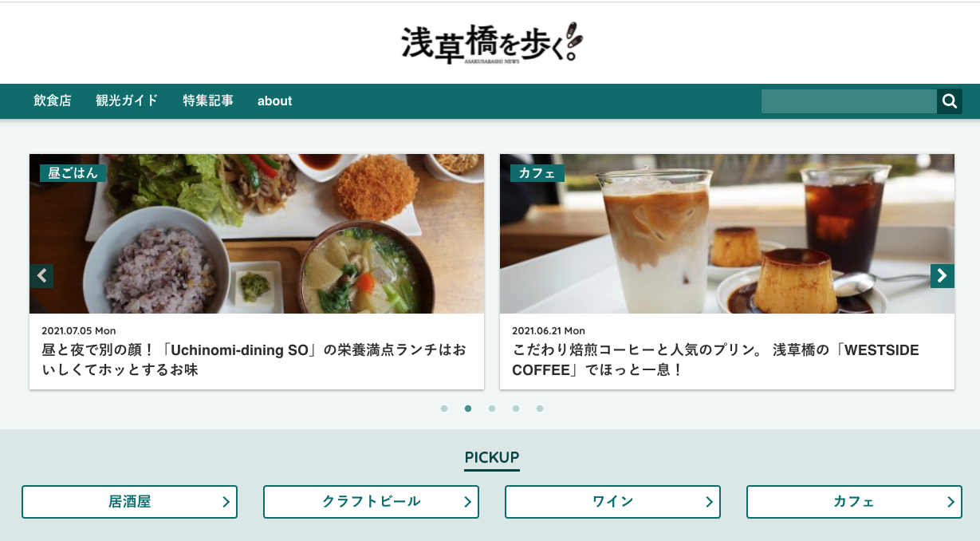Select the fifth carousel pagination dot
The height and width of the screenshot is (541, 980).
pyautogui.click(x=540, y=409)
